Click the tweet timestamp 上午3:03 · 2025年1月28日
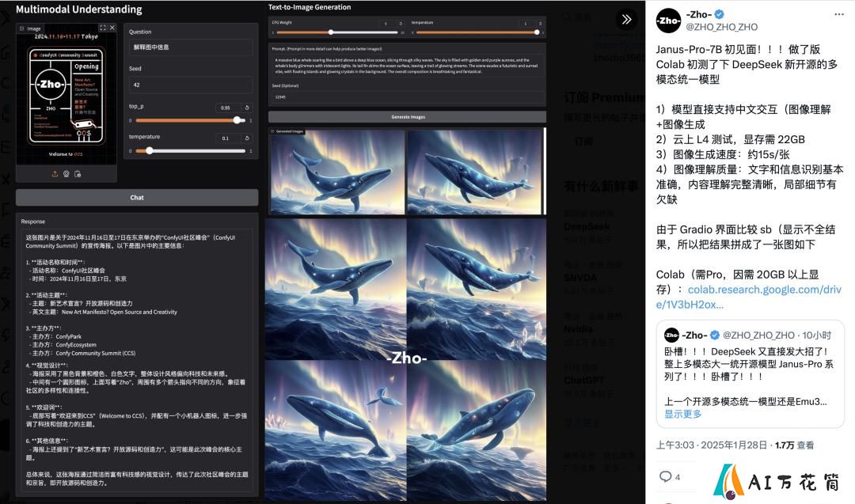The height and width of the screenshot is (504, 855). point(711,445)
